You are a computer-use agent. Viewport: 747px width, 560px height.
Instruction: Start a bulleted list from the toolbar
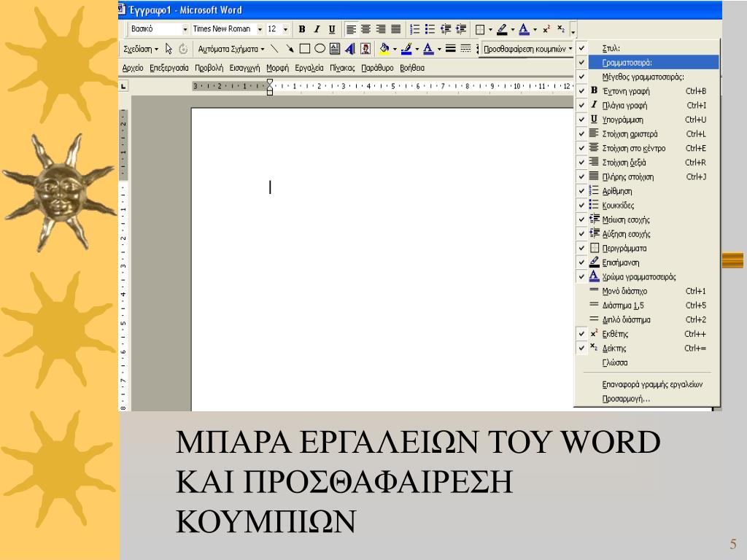430,29
